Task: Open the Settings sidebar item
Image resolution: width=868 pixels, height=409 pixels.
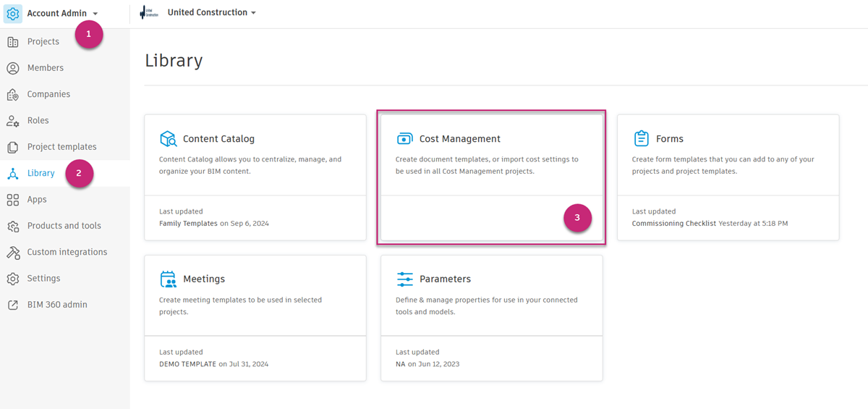Action: coord(43,279)
